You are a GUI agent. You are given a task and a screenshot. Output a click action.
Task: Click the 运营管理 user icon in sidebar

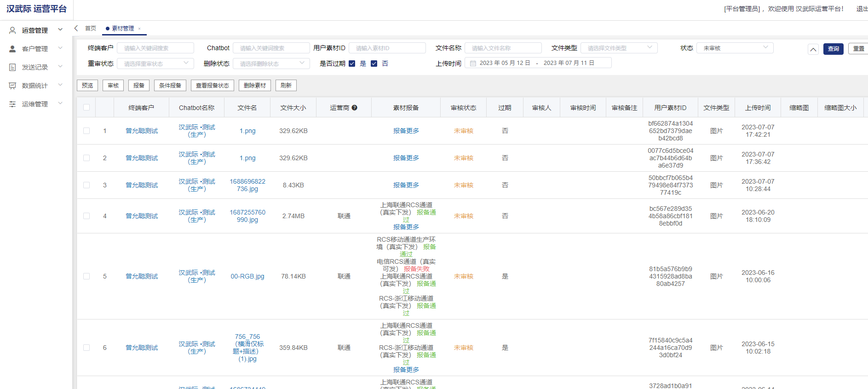tap(12, 30)
